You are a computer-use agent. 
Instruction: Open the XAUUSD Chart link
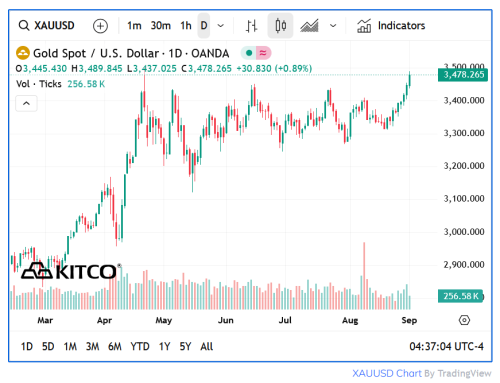coord(387,373)
